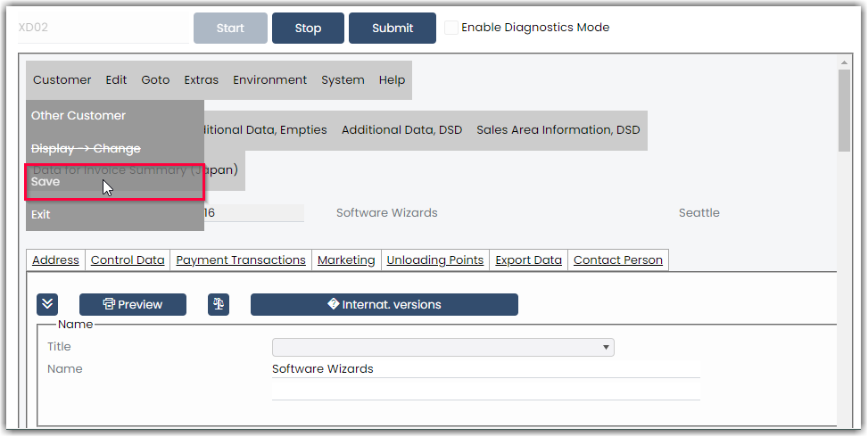Screen dimensions: 868x437
Task: Open the Environment menu
Action: [x=269, y=80]
